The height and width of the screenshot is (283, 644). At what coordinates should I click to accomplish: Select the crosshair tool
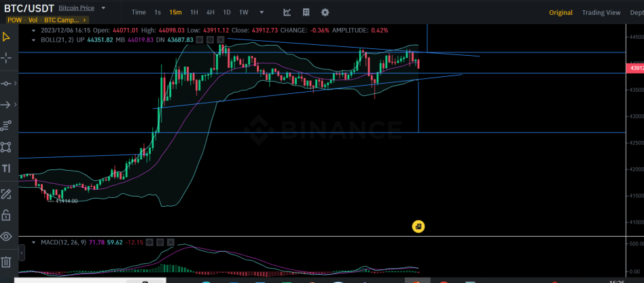tap(6, 58)
